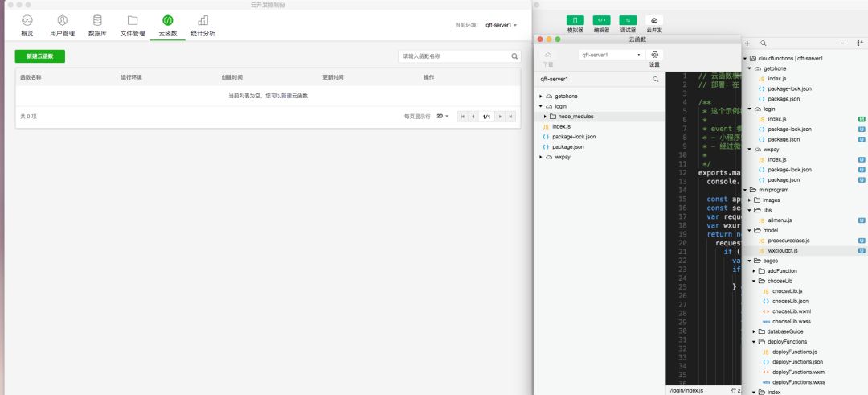The image size is (868, 395).
Task: Expand the databaseGuide folder
Action: 755,331
